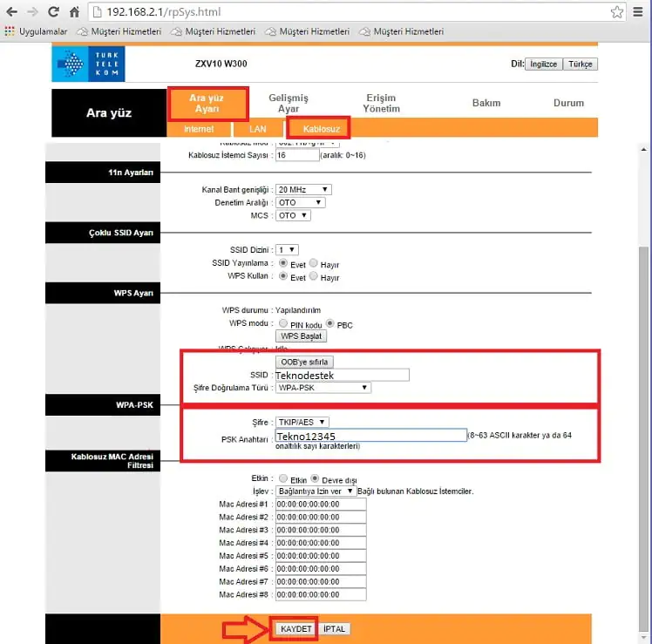
Task: Select the Kablosuz sub-tab
Action: (321, 129)
